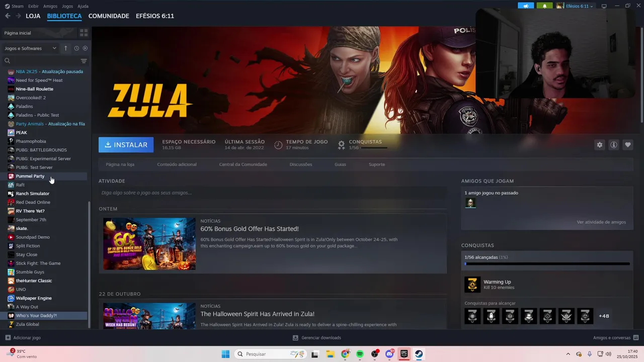Screen dimensions: 644x362
Task: Open Amigos e conversas chat icon
Action: pyautogui.click(x=636, y=338)
